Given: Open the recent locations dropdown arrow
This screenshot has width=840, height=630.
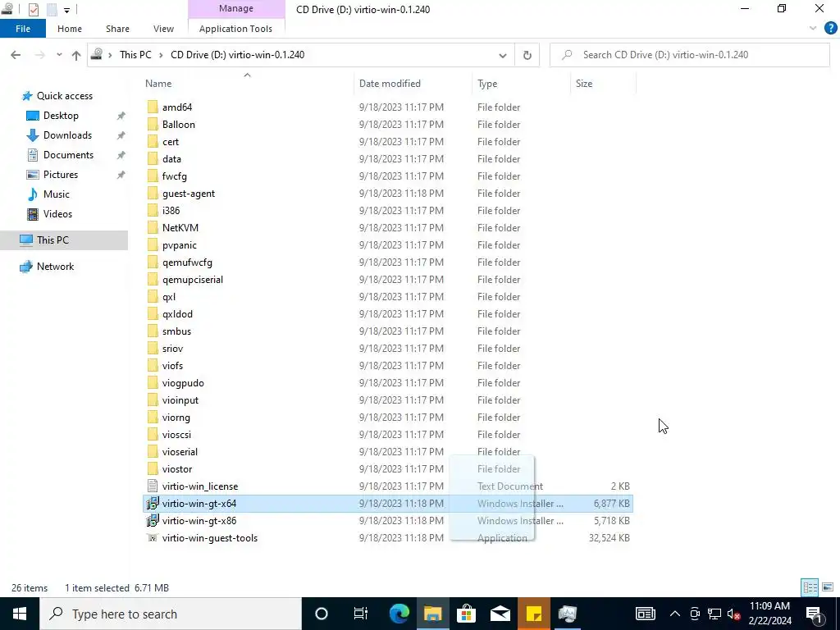Looking at the screenshot, I should (59, 55).
